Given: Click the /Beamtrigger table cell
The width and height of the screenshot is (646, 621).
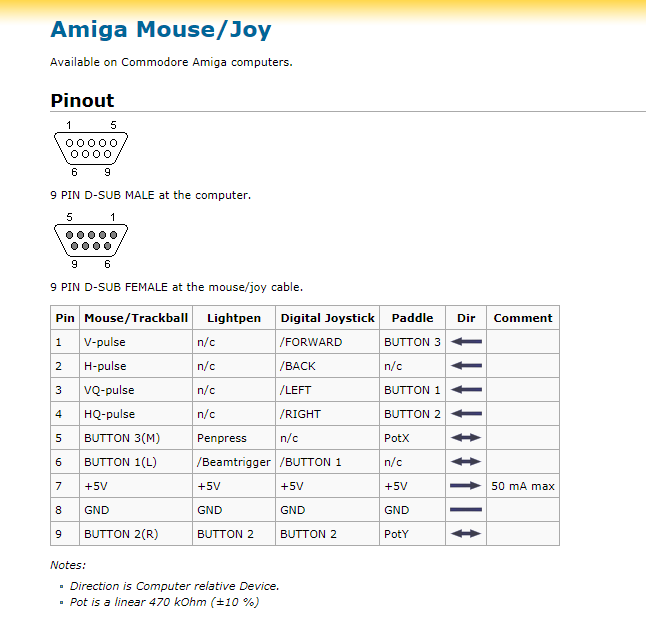Looking at the screenshot, I should (x=234, y=462).
